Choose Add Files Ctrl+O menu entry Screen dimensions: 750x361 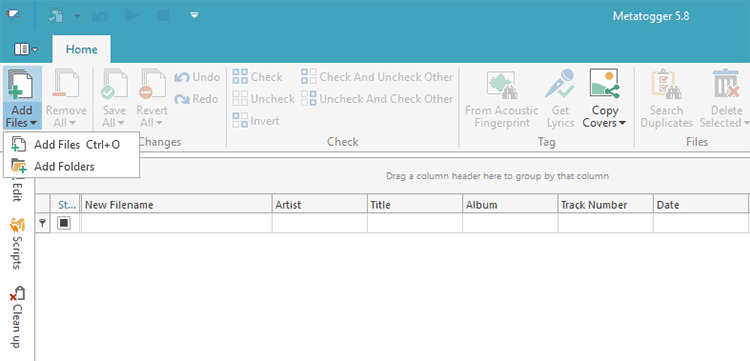(x=71, y=145)
